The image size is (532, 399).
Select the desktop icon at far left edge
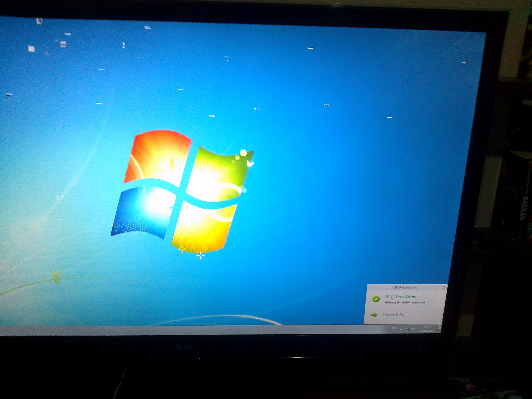pyautogui.click(x=9, y=96)
